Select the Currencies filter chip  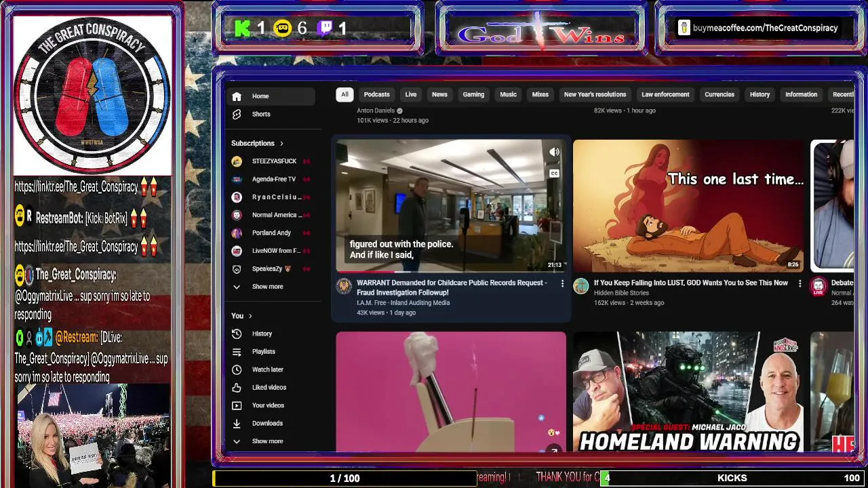click(719, 95)
